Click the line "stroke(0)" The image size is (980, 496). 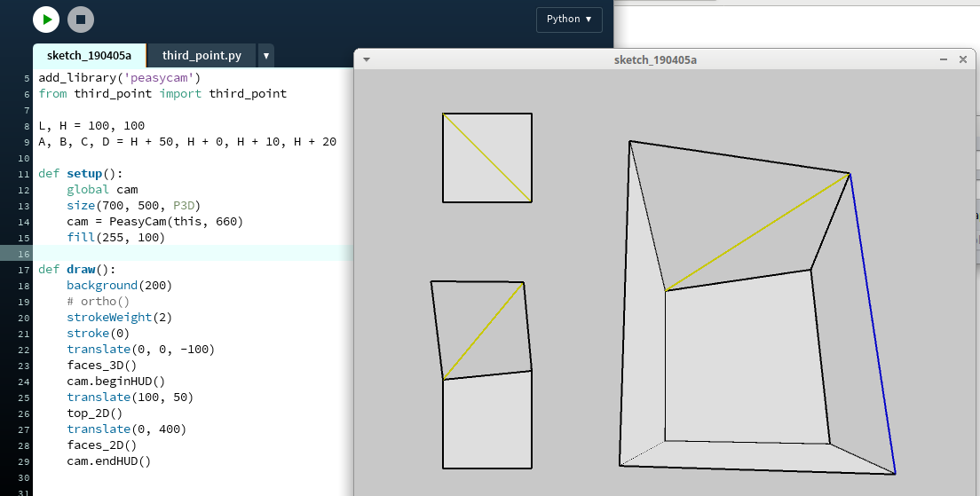(99, 334)
